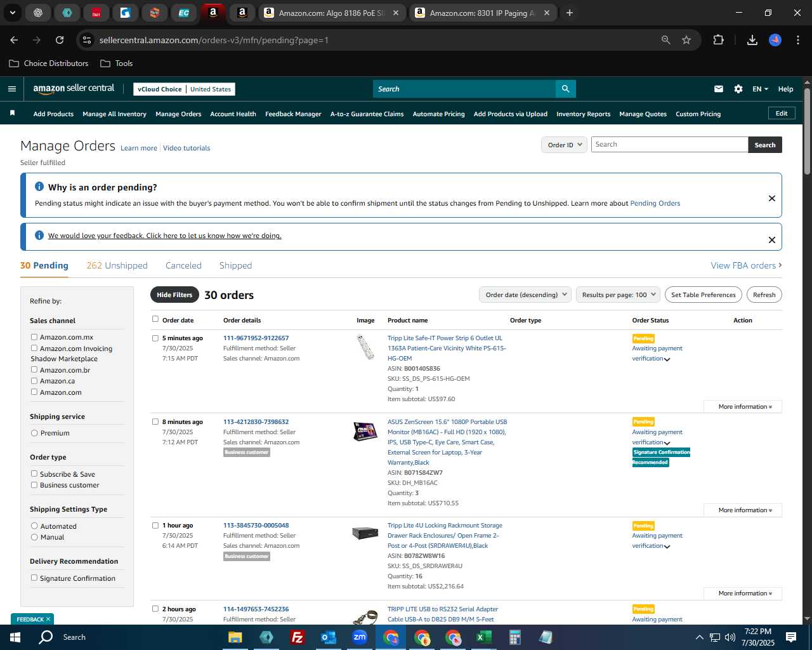Open the Order ID search type dropdown
The width and height of the screenshot is (812, 650).
[x=564, y=145]
